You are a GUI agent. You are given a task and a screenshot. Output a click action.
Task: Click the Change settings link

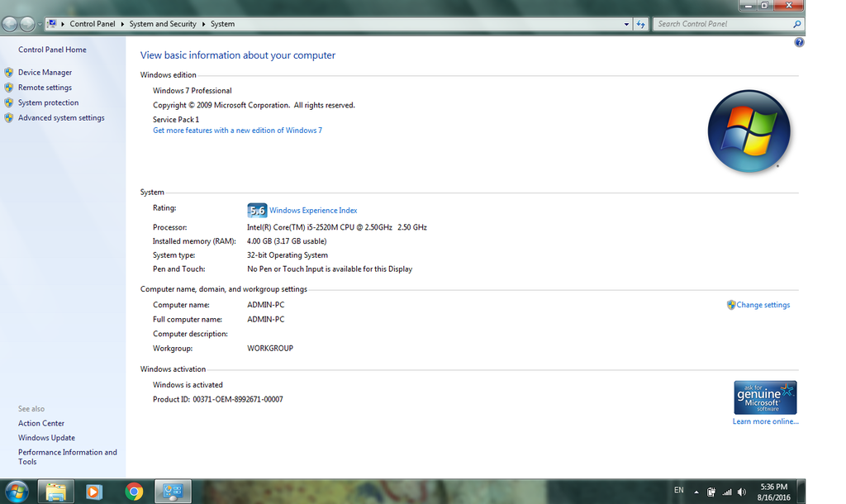pyautogui.click(x=763, y=305)
